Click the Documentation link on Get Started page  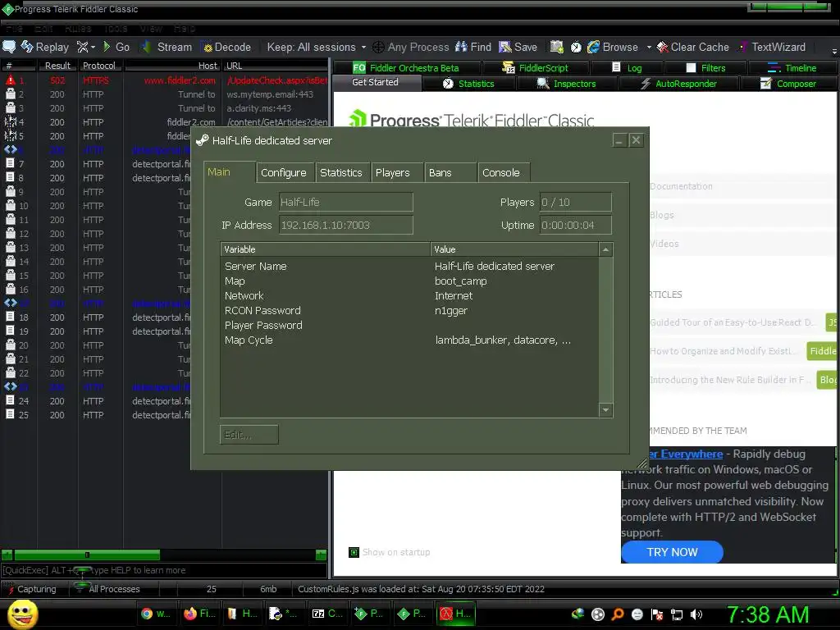681,186
